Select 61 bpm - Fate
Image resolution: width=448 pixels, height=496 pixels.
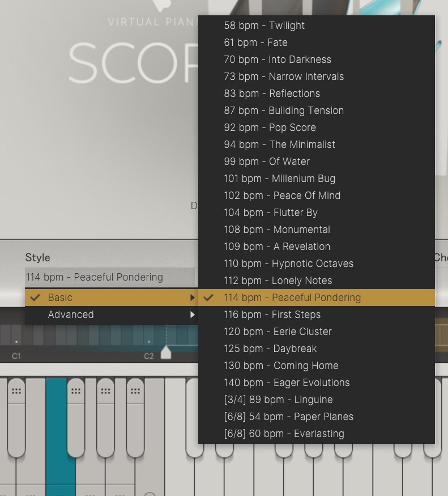[255, 43]
